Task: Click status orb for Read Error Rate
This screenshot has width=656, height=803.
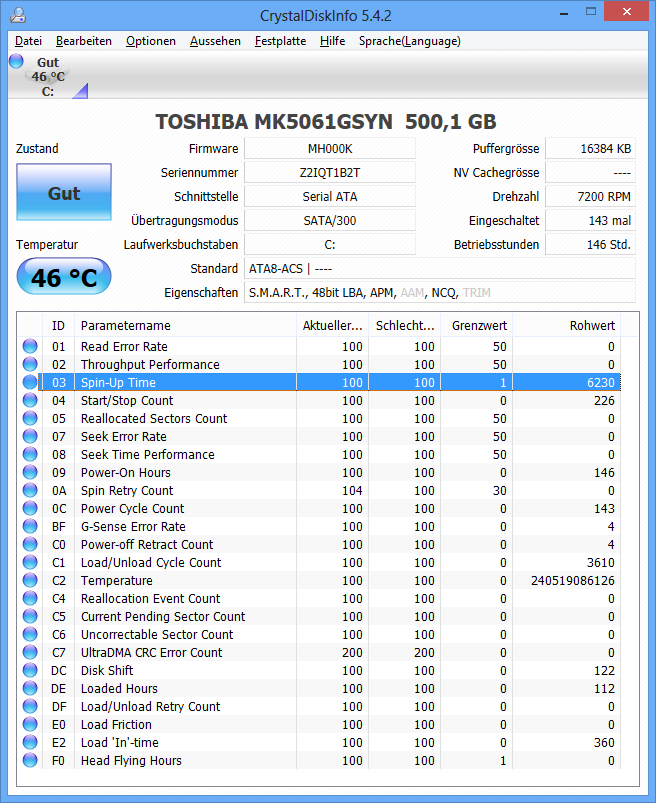Action: (x=30, y=346)
